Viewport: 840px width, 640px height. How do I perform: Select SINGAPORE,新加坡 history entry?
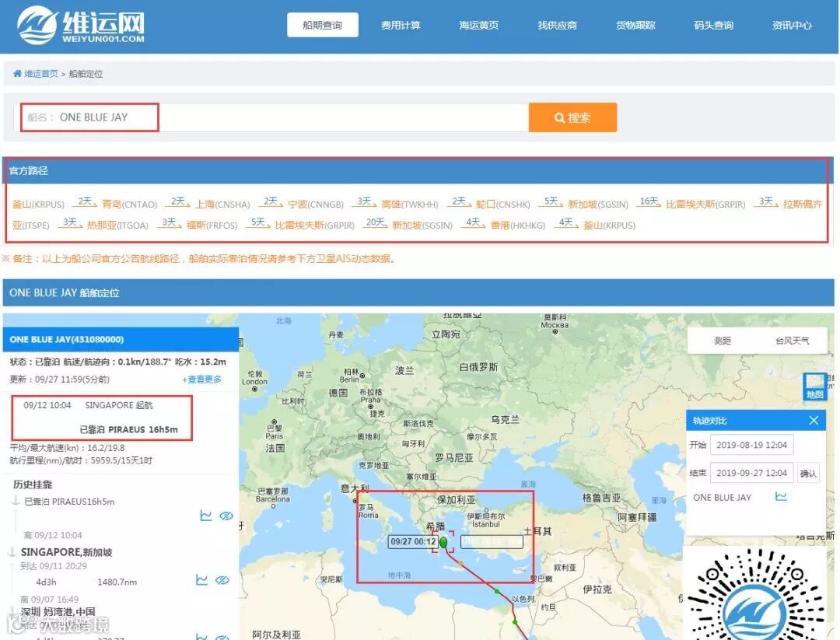coord(66,551)
